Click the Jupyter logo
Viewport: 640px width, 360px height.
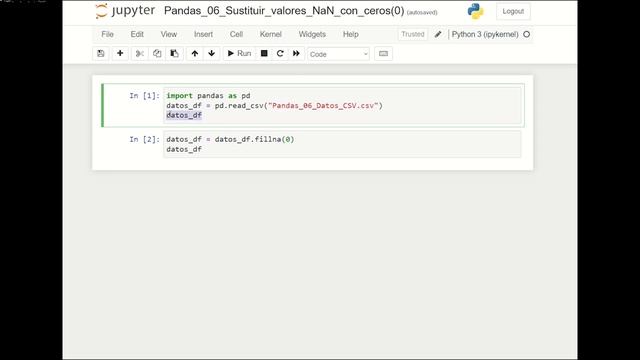(x=125, y=11)
